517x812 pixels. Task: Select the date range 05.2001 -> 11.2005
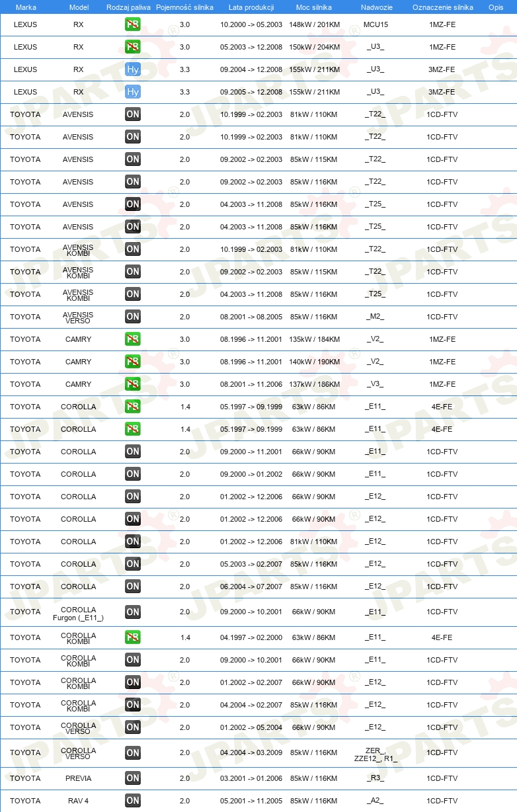[251, 801]
